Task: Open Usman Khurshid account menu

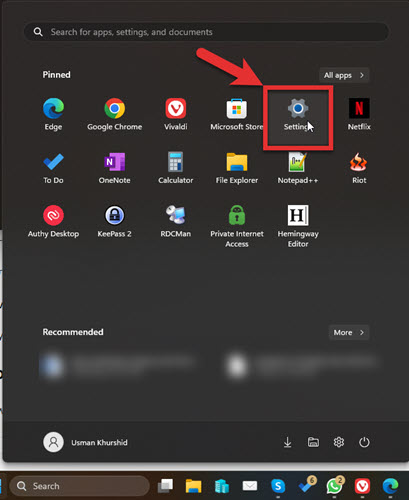Action: click(85, 442)
